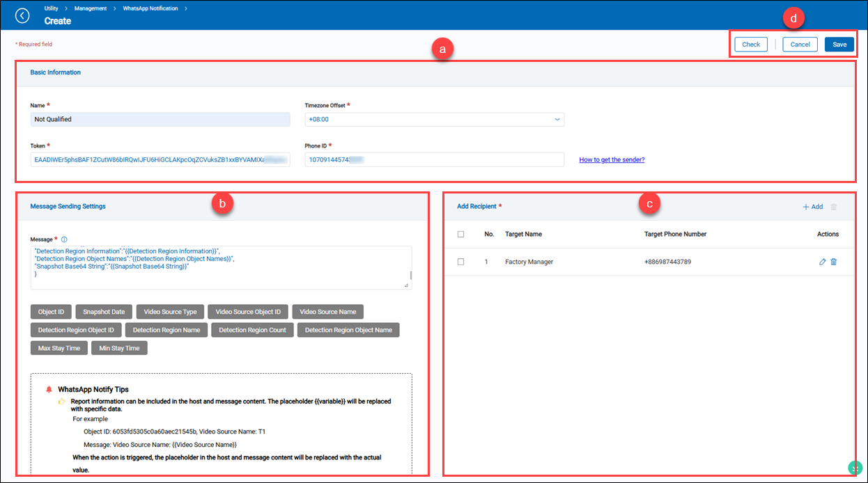Click the Check button
Screen dimensions: 868x483
(x=751, y=45)
